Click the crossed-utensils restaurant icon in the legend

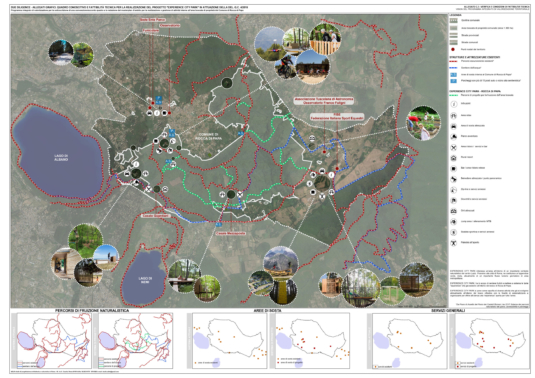(453, 147)
